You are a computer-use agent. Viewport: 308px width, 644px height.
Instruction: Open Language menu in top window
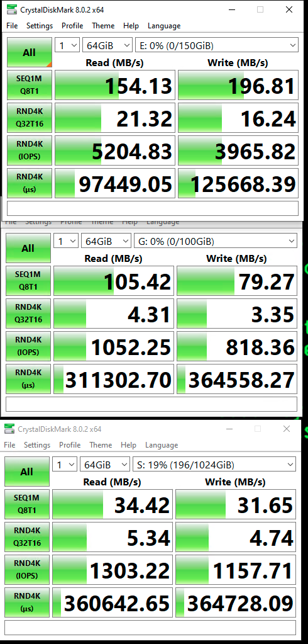coord(164,25)
